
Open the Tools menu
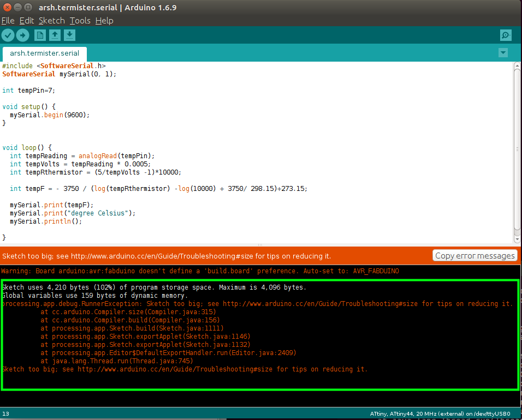coord(80,21)
